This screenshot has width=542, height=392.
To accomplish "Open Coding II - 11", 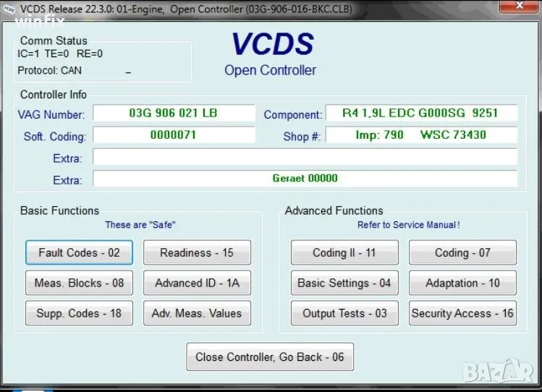I will (344, 253).
